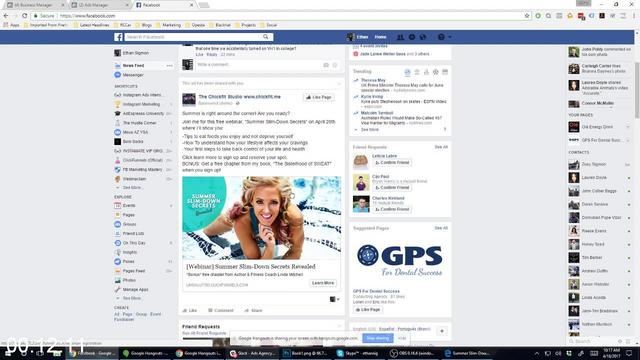Select News Feed in left sidebar
The height and width of the screenshot is (360, 640).
(x=133, y=66)
